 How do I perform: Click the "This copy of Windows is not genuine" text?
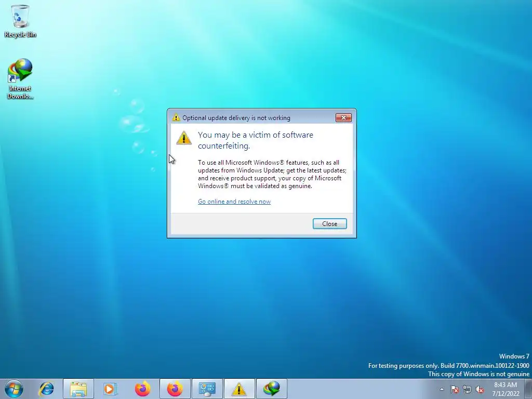478,374
